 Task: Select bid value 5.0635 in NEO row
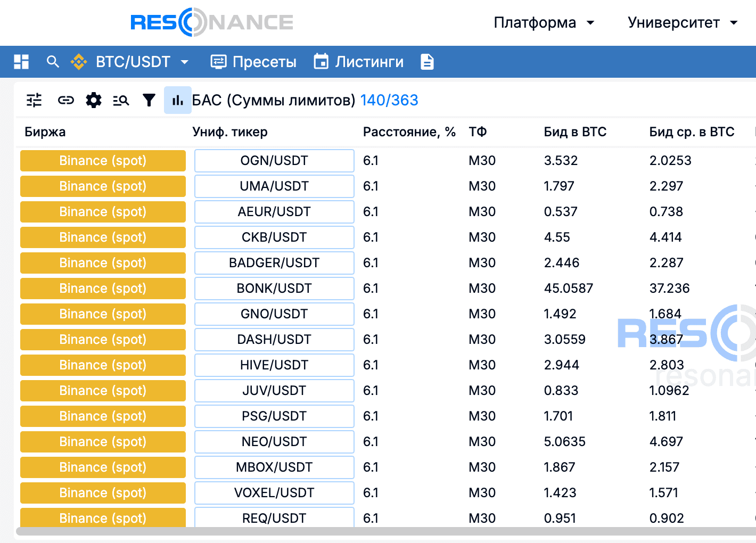[565, 442]
